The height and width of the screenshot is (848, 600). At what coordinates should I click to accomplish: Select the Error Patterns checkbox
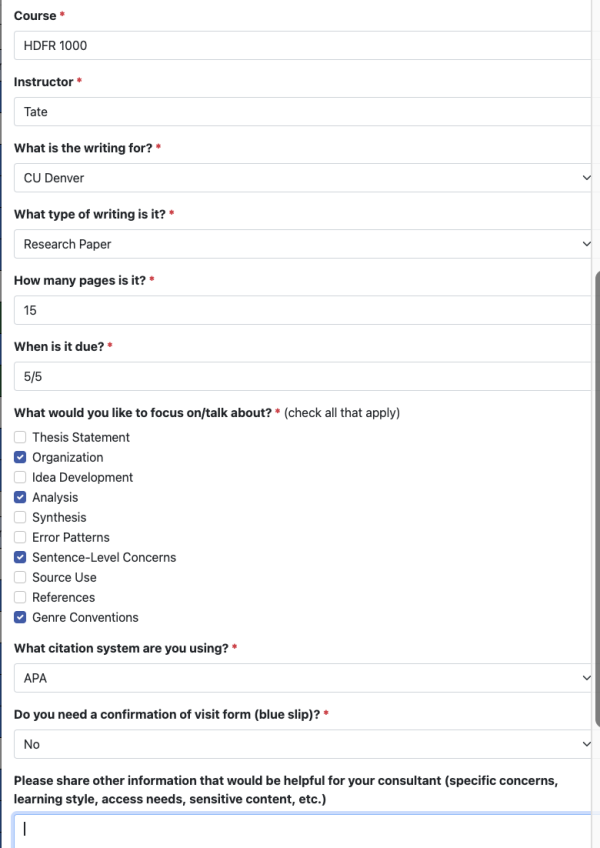(20, 537)
